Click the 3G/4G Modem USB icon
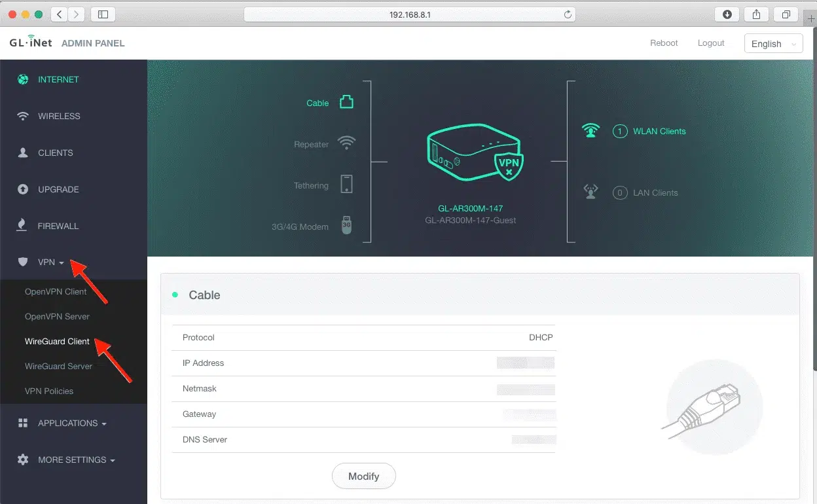The image size is (817, 504). (346, 226)
